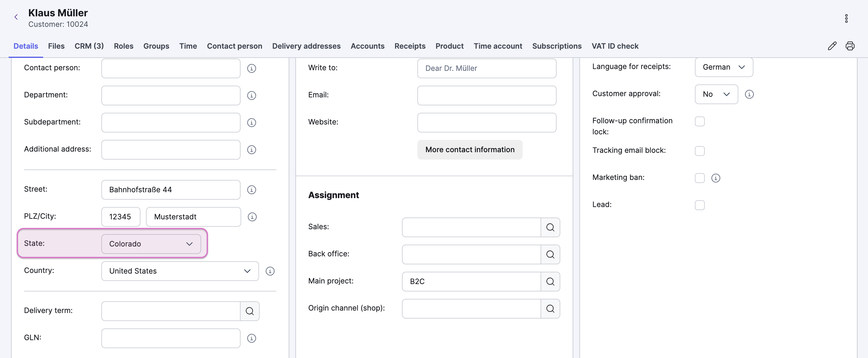The image size is (868, 358).
Task: Show info for Contact person field
Action: (251, 68)
